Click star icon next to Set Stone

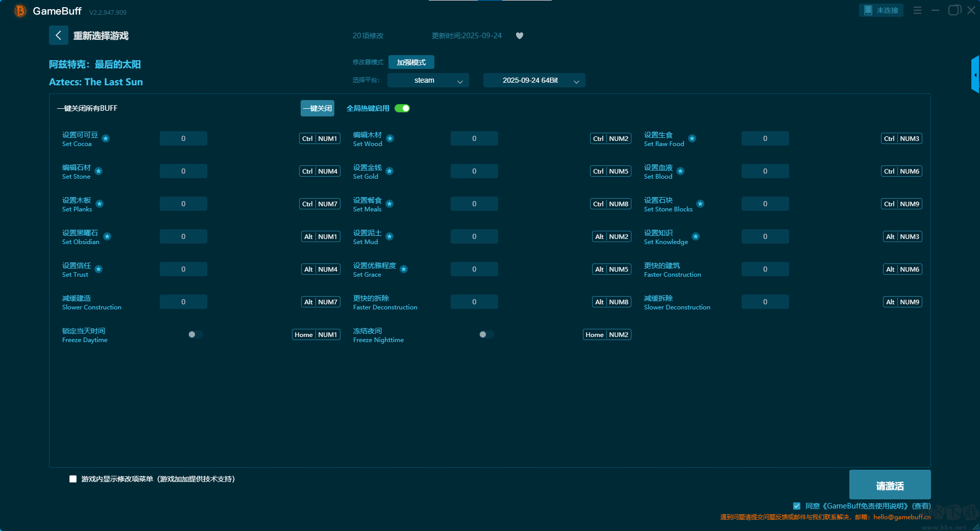click(x=99, y=171)
